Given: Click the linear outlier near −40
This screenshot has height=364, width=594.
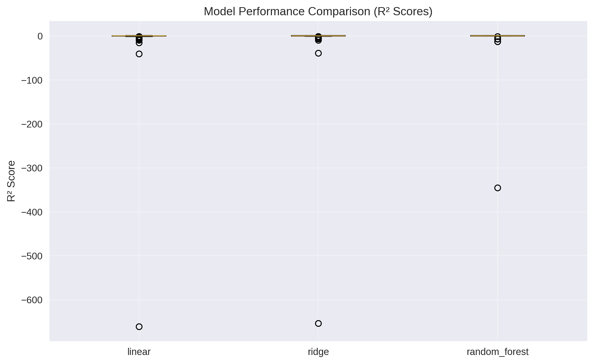Looking at the screenshot, I should tap(139, 54).
